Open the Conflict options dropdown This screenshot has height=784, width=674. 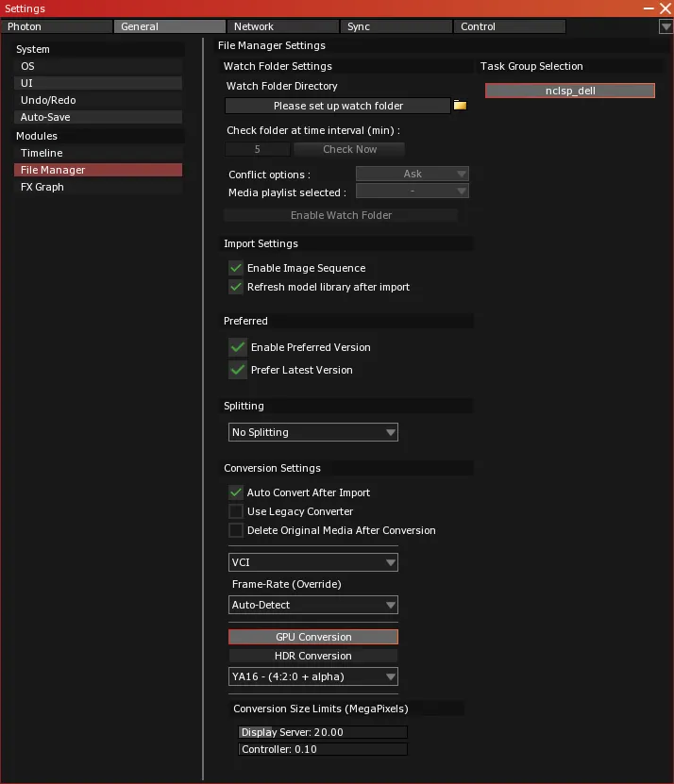(413, 174)
